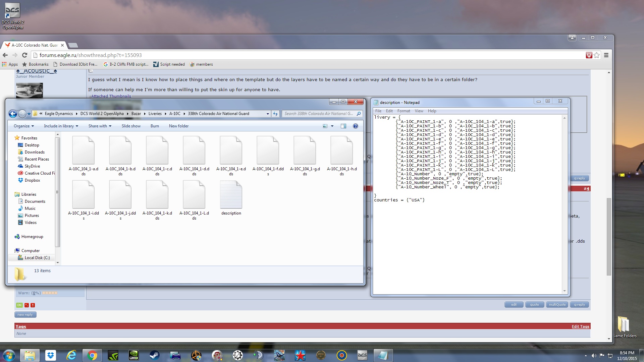
Task: Open the Dropbox taskbar icon
Action: tap(51, 355)
